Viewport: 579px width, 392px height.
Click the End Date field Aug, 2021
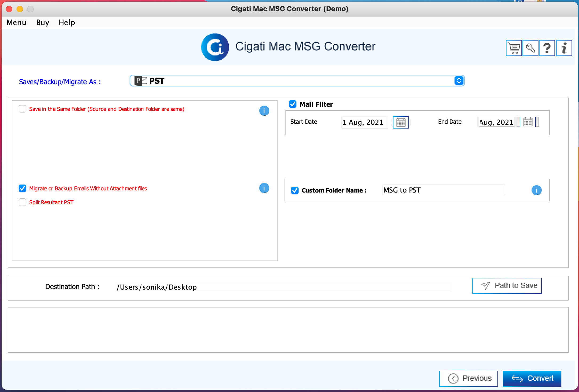[x=497, y=122]
